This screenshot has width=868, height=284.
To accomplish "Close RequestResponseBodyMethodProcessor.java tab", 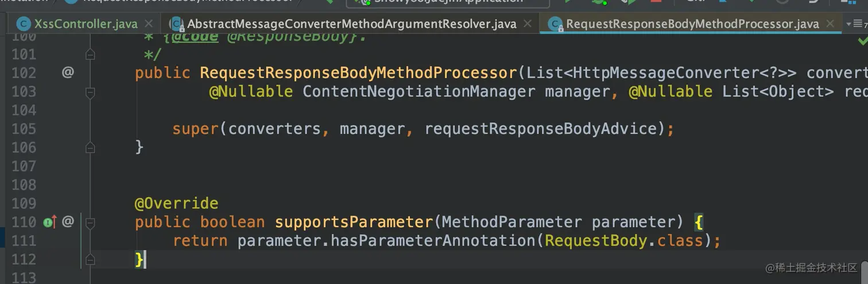I will coord(830,24).
